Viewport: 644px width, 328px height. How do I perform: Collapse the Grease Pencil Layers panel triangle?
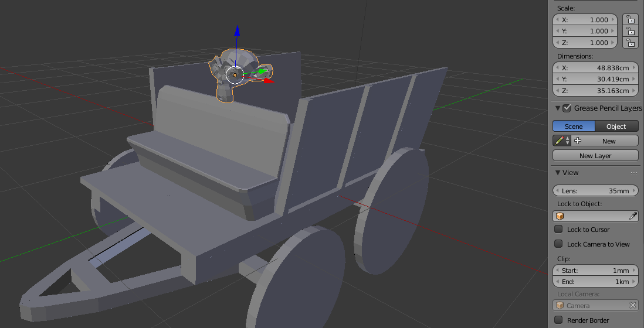click(558, 108)
